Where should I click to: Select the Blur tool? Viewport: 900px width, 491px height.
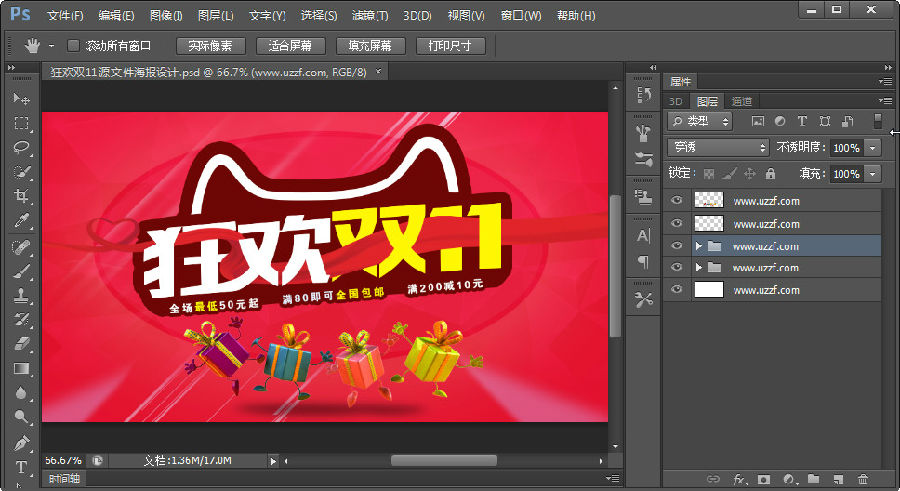click(21, 393)
